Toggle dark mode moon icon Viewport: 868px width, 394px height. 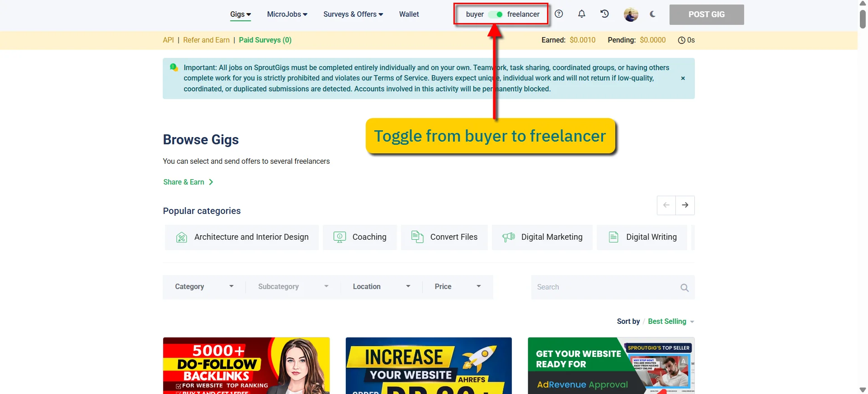click(x=652, y=14)
